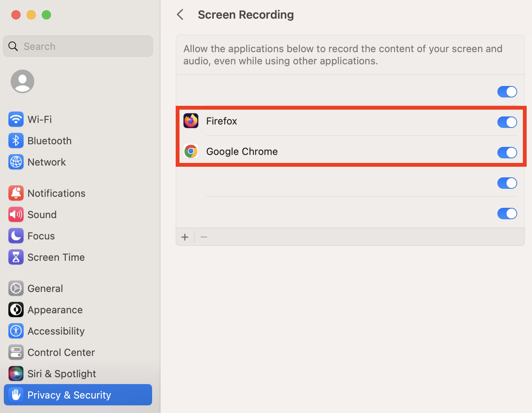Open Bluetooth settings
This screenshot has height=413, width=532.
click(x=78, y=141)
